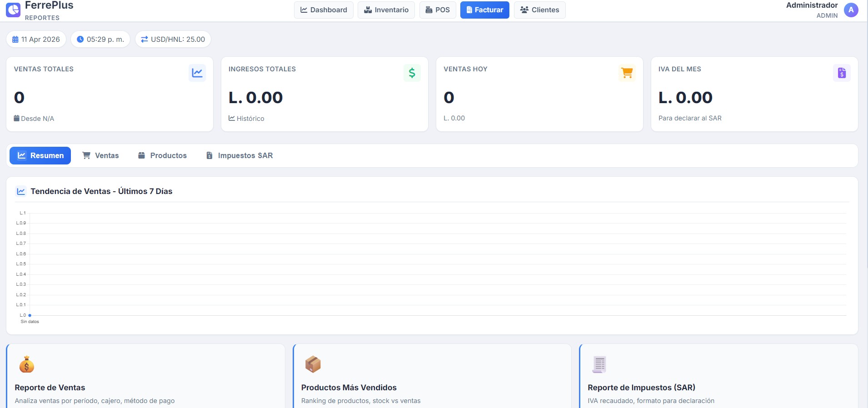Click the receipt icon for Reporte de Impuestos

pyautogui.click(x=599, y=364)
